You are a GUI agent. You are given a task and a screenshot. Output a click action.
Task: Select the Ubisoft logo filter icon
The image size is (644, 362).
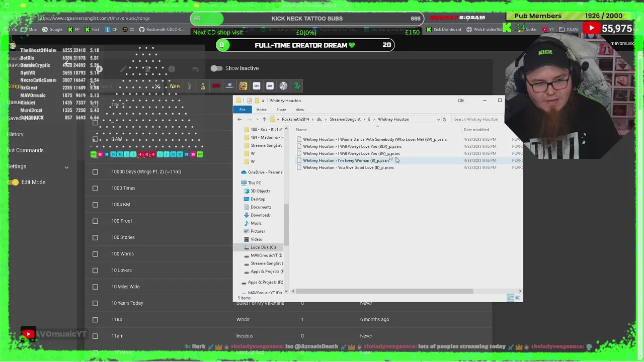point(229,86)
